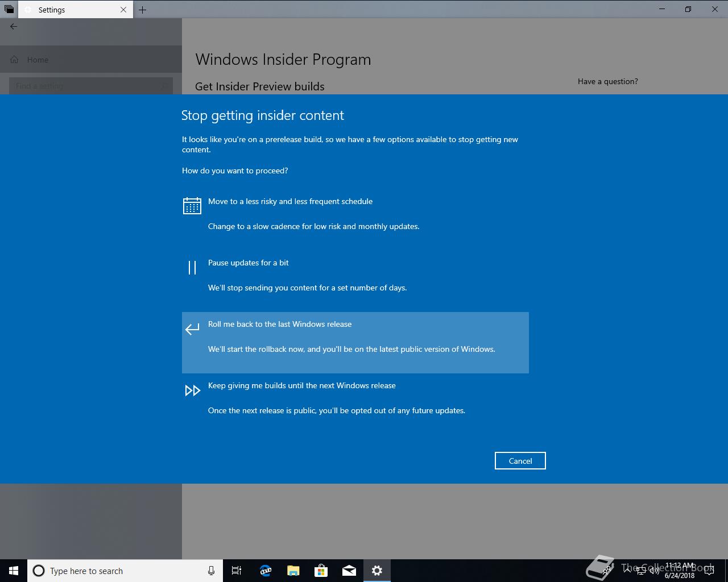The image size is (728, 582).
Task: Click the Get Insider Preview builds heading
Action: click(260, 86)
